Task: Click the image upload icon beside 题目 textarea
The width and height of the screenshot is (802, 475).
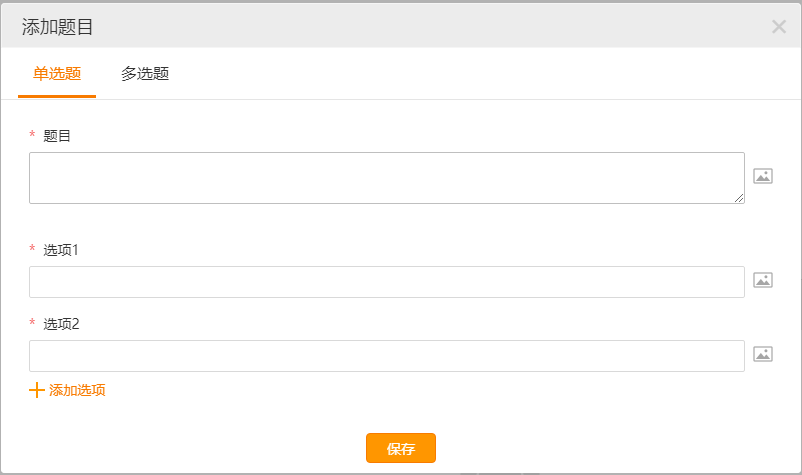Action: coord(763,176)
